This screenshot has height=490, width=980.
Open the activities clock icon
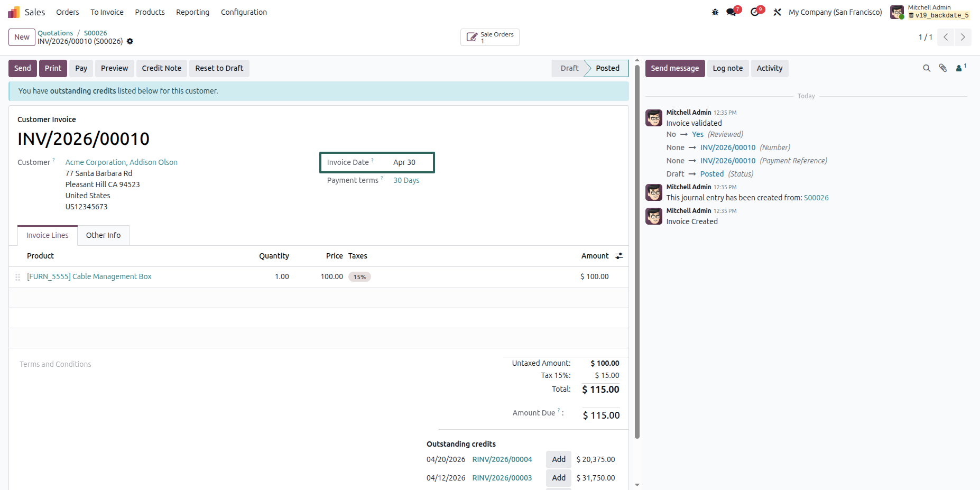click(755, 12)
